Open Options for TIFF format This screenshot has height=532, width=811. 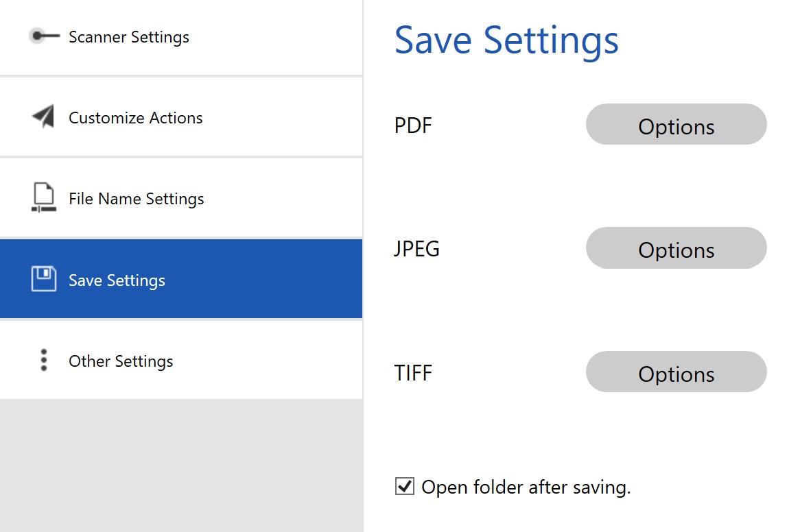(676, 372)
